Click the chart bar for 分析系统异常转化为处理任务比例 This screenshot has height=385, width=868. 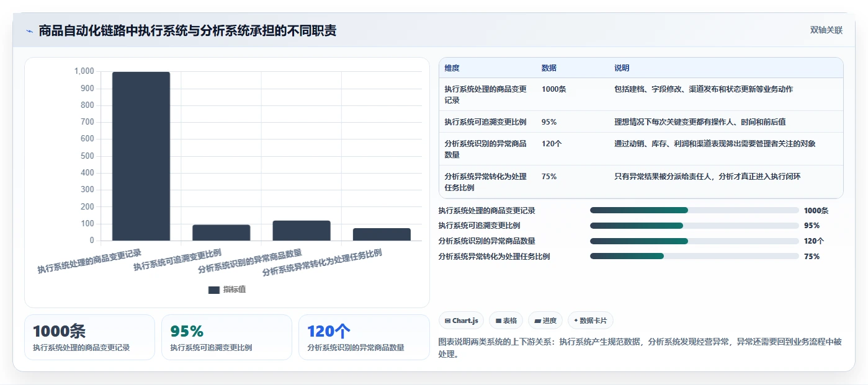click(x=382, y=234)
